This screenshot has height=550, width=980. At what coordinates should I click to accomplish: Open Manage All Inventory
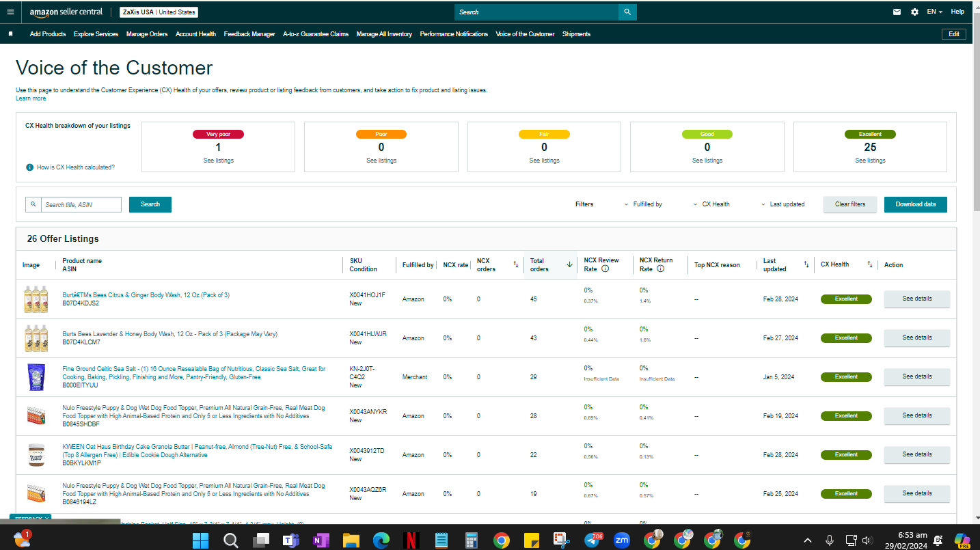pos(384,34)
